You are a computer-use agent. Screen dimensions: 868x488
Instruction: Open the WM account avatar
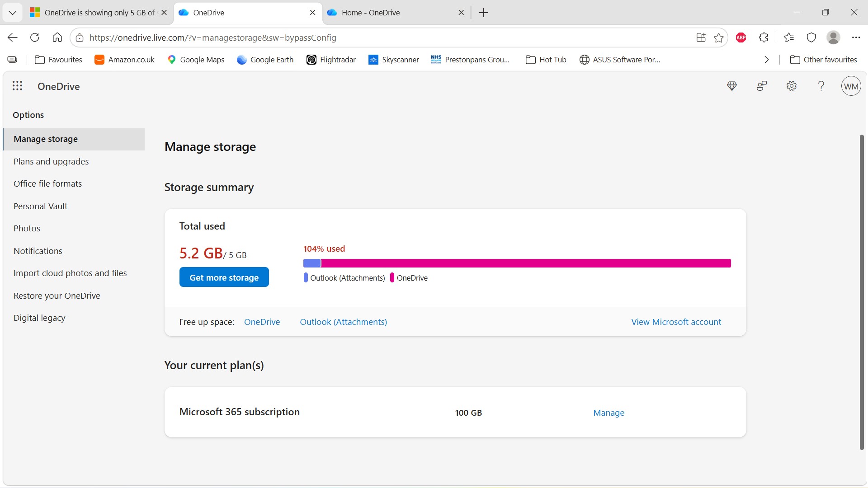pos(851,86)
